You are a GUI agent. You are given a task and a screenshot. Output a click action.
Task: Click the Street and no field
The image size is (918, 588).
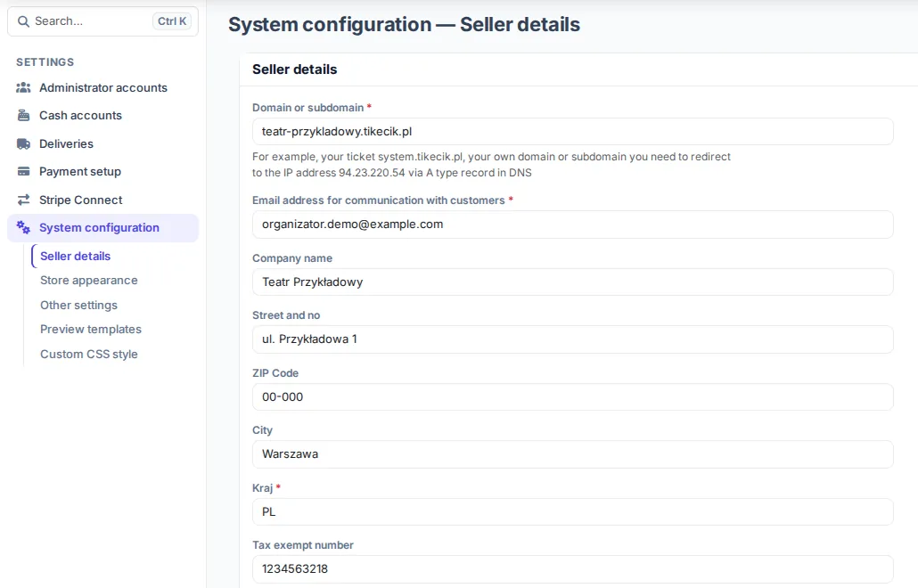[572, 339]
